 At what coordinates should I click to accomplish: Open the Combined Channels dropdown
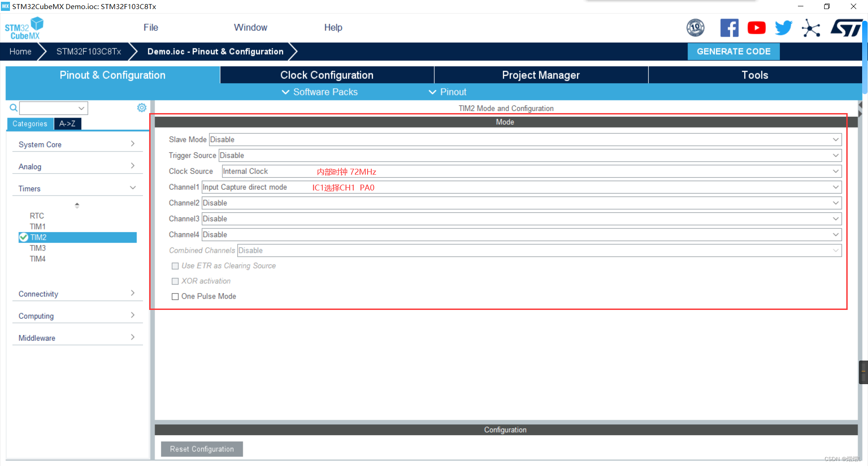539,250
